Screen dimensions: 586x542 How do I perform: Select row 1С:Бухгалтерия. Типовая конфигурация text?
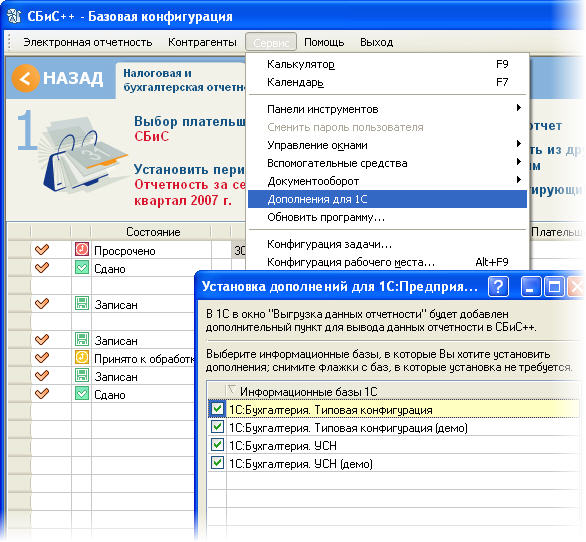click(331, 410)
